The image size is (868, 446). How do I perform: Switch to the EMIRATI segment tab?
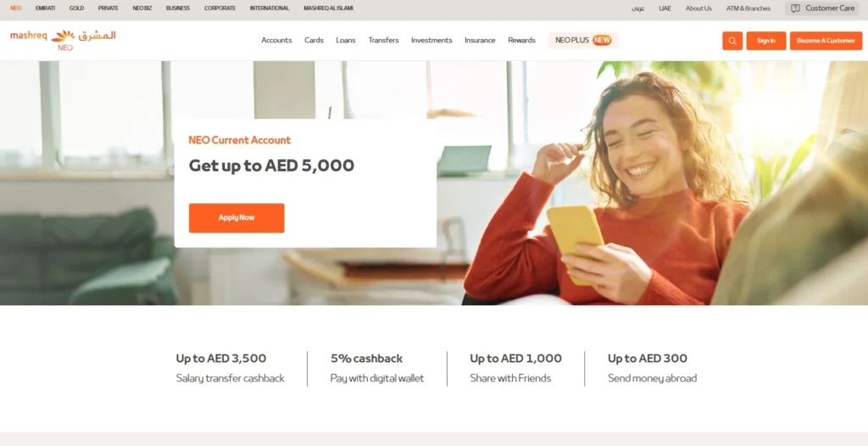[x=46, y=8]
